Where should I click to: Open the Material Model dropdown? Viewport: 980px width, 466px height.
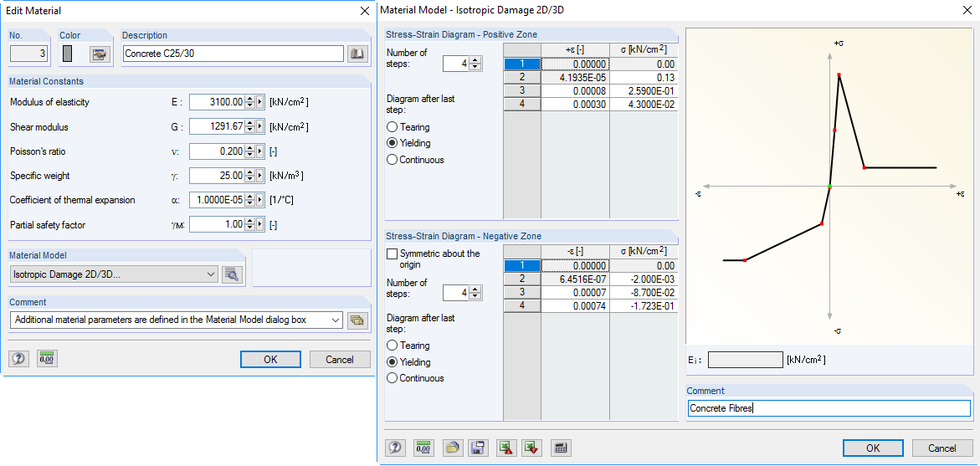tap(115, 274)
